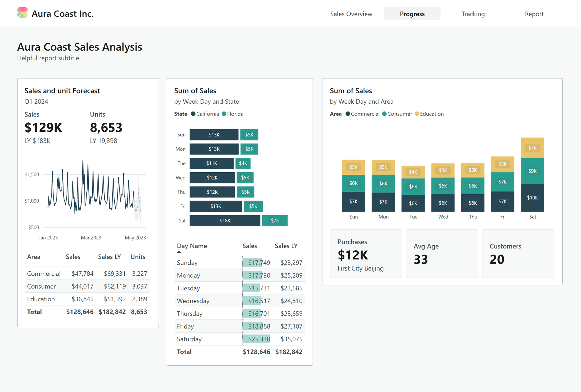The width and height of the screenshot is (581, 392).
Task: Click the Progress navigation item
Action: point(412,14)
